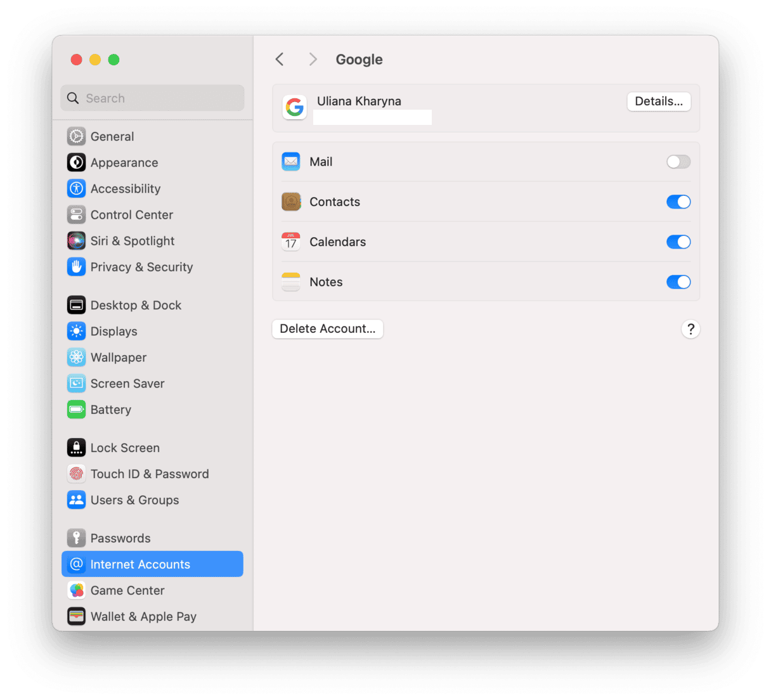Click the search magnifier icon
Image resolution: width=771 pixels, height=700 pixels.
click(73, 98)
